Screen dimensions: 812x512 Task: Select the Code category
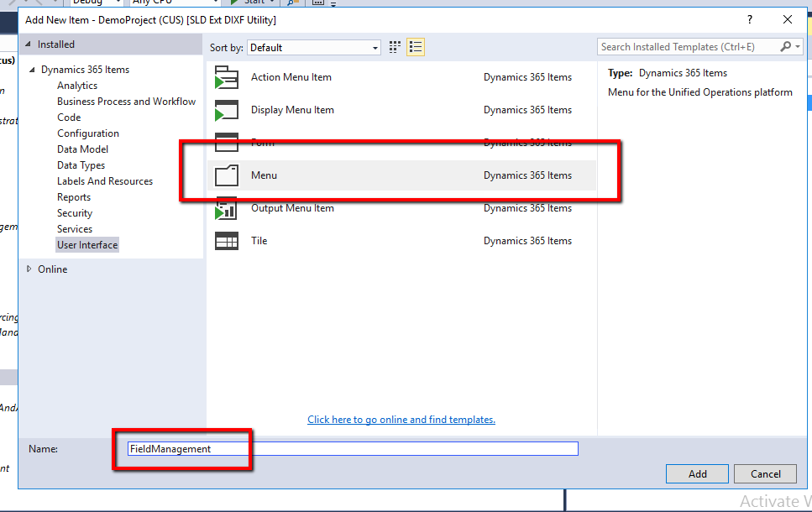point(69,118)
